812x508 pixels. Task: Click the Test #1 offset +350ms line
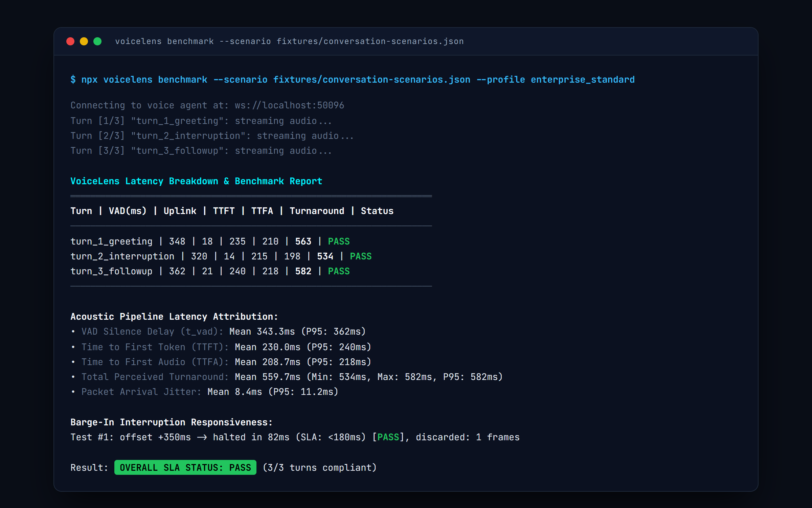(x=295, y=437)
